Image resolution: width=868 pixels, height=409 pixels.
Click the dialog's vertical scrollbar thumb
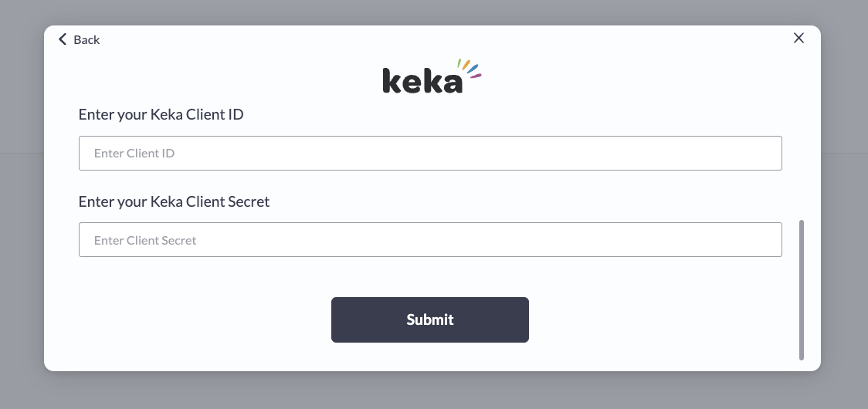click(x=801, y=290)
